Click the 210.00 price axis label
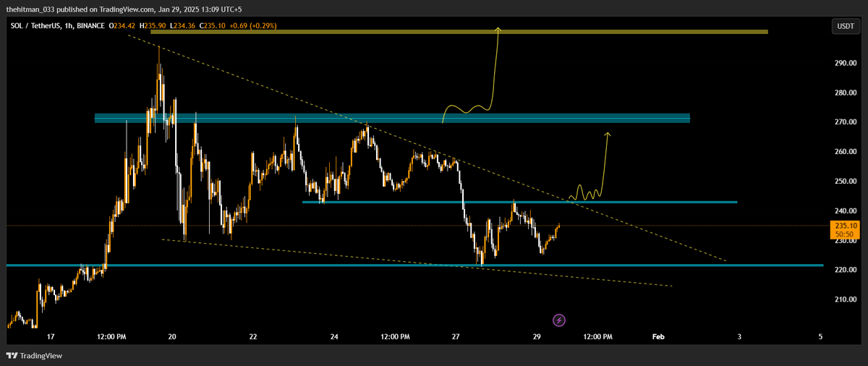 pyautogui.click(x=846, y=299)
